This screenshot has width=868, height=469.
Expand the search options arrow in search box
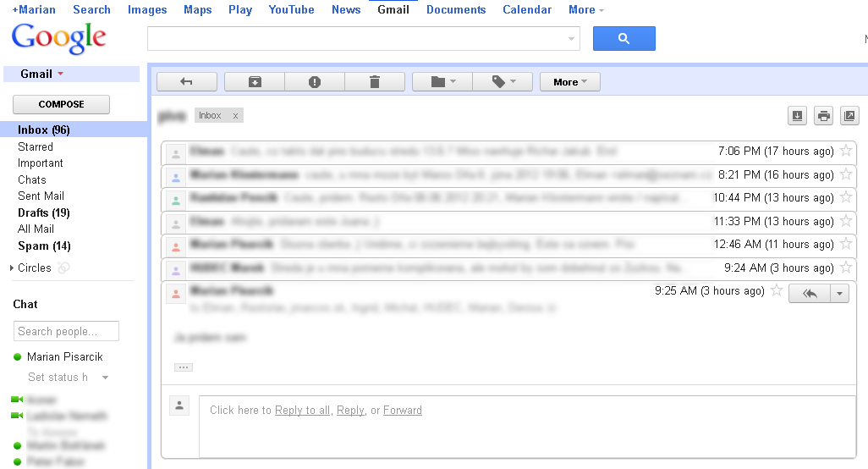coord(571,39)
